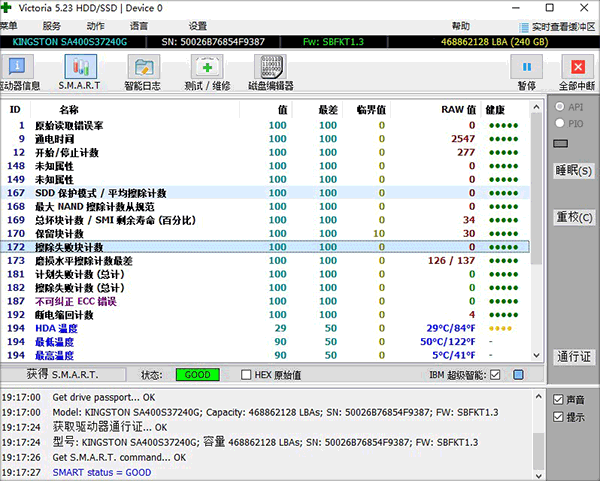The height and width of the screenshot is (481, 600).
Task: Click the 睡眠(S) sleep button
Action: coord(574,170)
